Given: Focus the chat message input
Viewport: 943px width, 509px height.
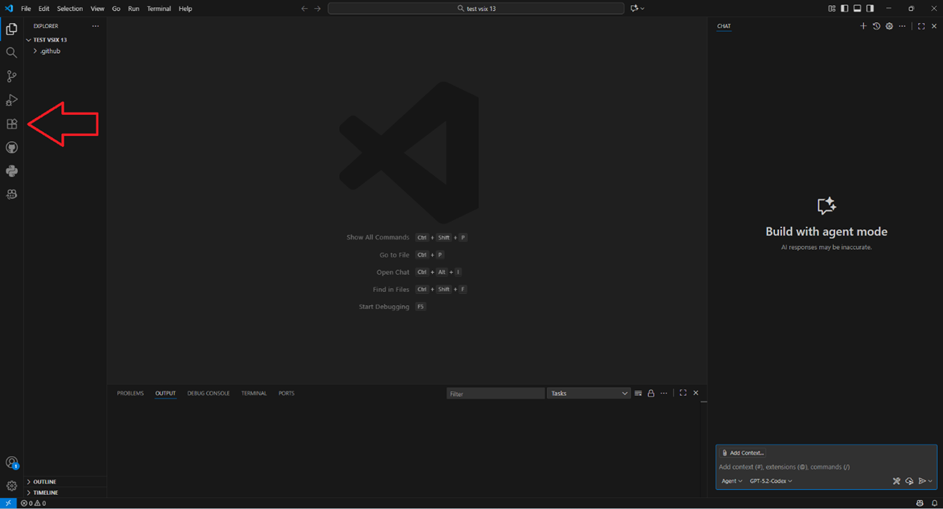Looking at the screenshot, I should (826, 467).
